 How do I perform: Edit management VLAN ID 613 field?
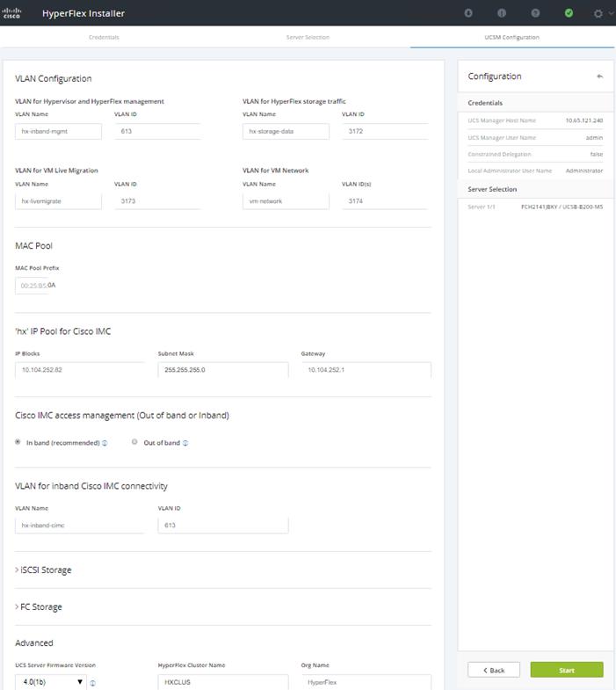(157, 131)
